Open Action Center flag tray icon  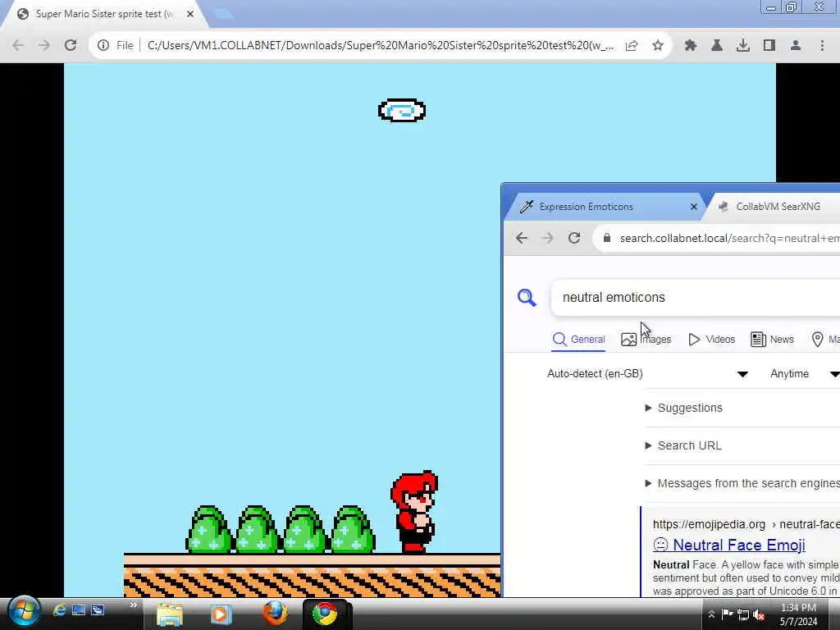727,614
